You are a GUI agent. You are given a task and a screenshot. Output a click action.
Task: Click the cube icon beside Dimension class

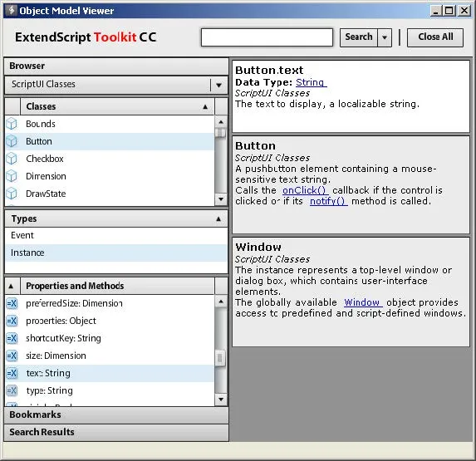[x=12, y=176]
